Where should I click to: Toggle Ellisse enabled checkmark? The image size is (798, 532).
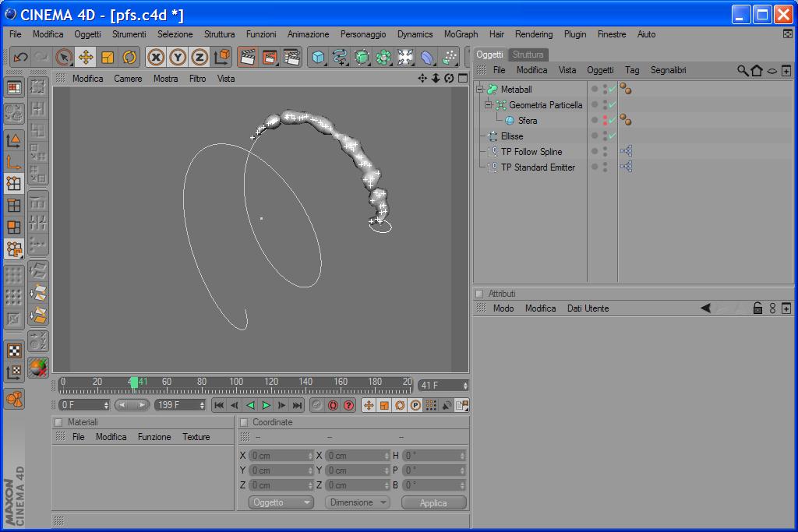point(613,136)
